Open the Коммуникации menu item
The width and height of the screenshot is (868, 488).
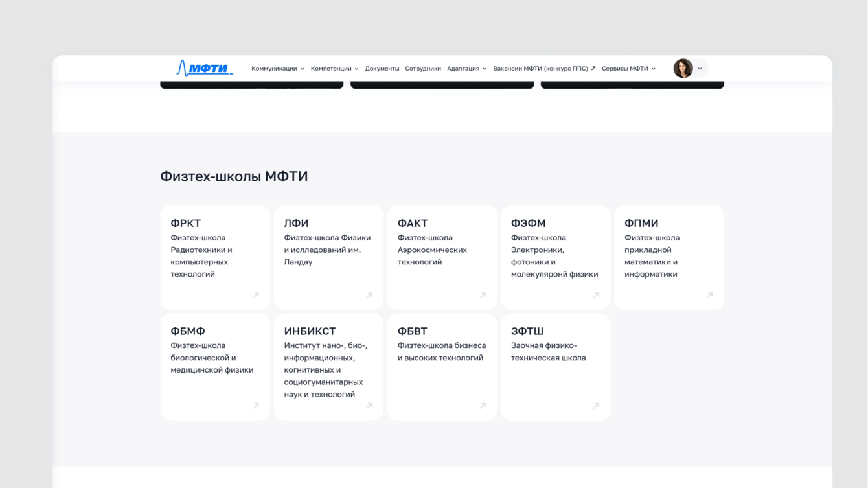pos(274,69)
